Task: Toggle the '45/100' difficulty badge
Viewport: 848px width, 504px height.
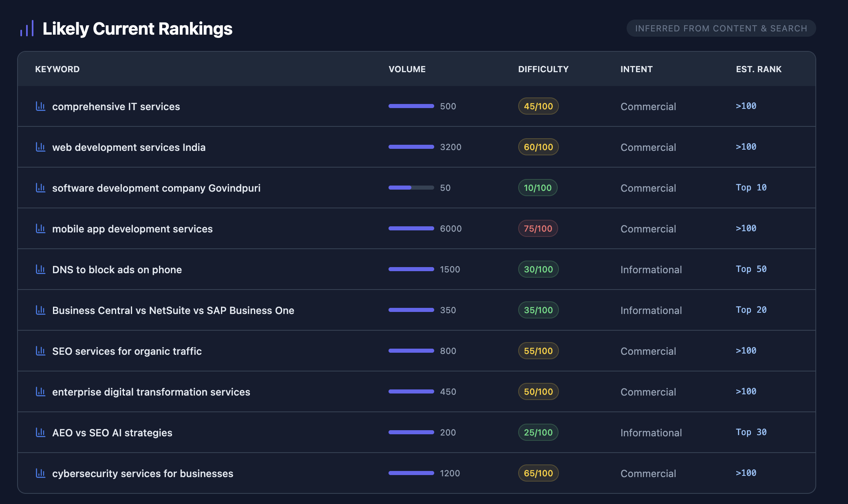Action: pyautogui.click(x=538, y=106)
